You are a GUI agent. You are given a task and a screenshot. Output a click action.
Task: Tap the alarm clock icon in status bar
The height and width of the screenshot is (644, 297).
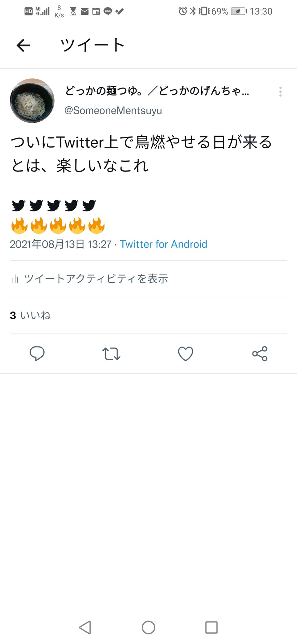pos(183,11)
